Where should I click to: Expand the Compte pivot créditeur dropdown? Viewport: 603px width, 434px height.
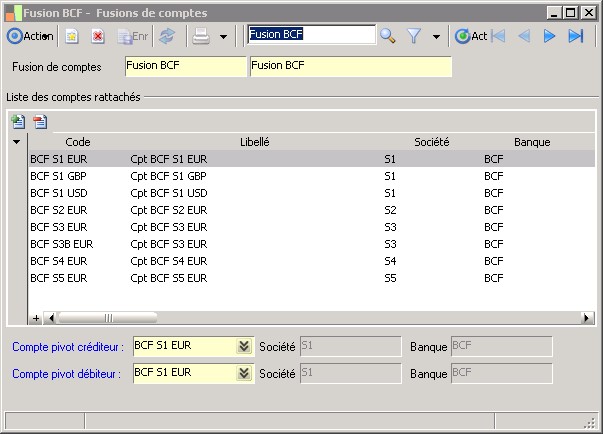click(243, 347)
